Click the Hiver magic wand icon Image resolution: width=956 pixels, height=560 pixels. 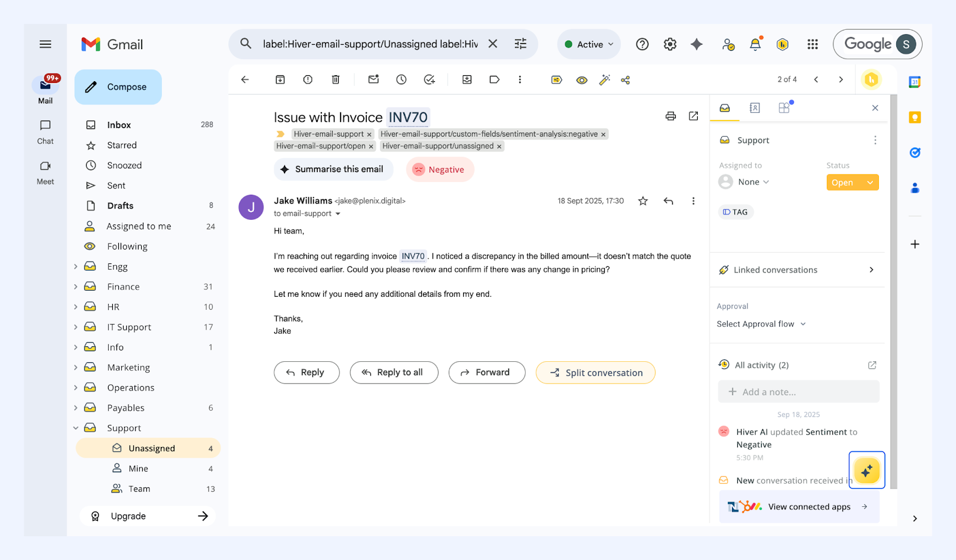[x=605, y=79]
